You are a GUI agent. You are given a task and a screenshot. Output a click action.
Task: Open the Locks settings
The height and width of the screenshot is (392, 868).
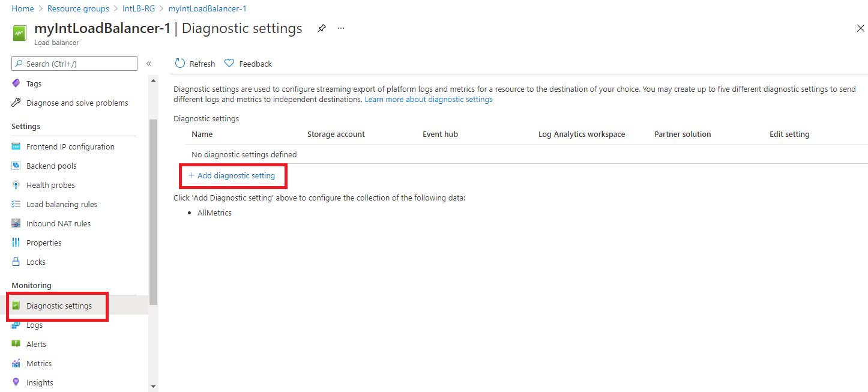click(36, 261)
